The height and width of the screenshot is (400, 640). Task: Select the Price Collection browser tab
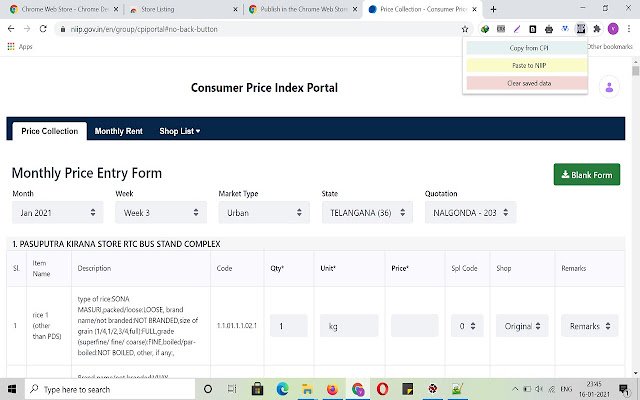[423, 9]
